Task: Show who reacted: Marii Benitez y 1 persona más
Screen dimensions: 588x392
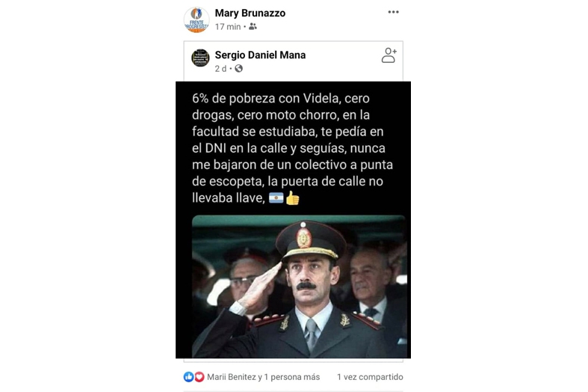Action: pyautogui.click(x=263, y=377)
